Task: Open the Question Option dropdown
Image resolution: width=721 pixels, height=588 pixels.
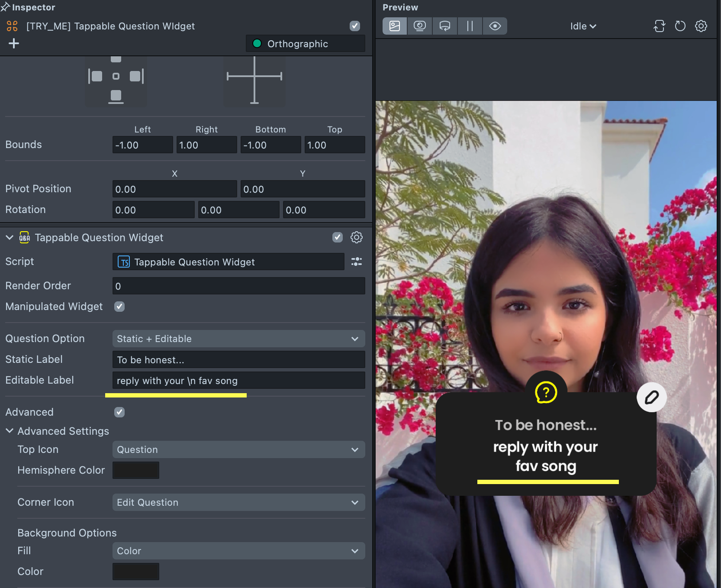Action: [238, 339]
